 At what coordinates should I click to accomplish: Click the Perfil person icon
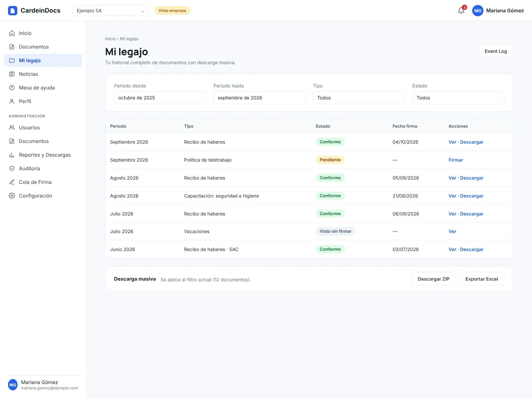click(12, 101)
